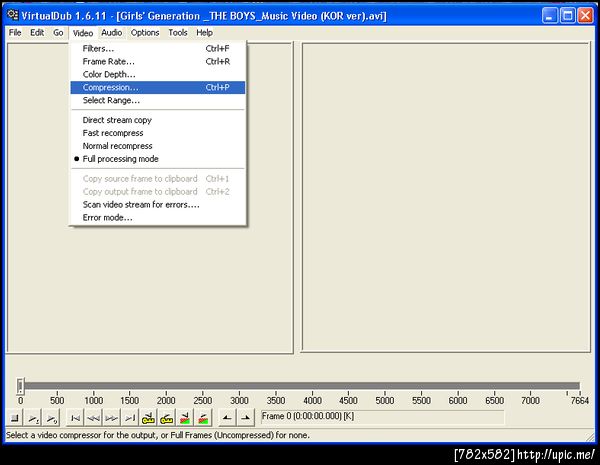Play the output video preview
The height and width of the screenshot is (465, 600).
click(x=52, y=418)
